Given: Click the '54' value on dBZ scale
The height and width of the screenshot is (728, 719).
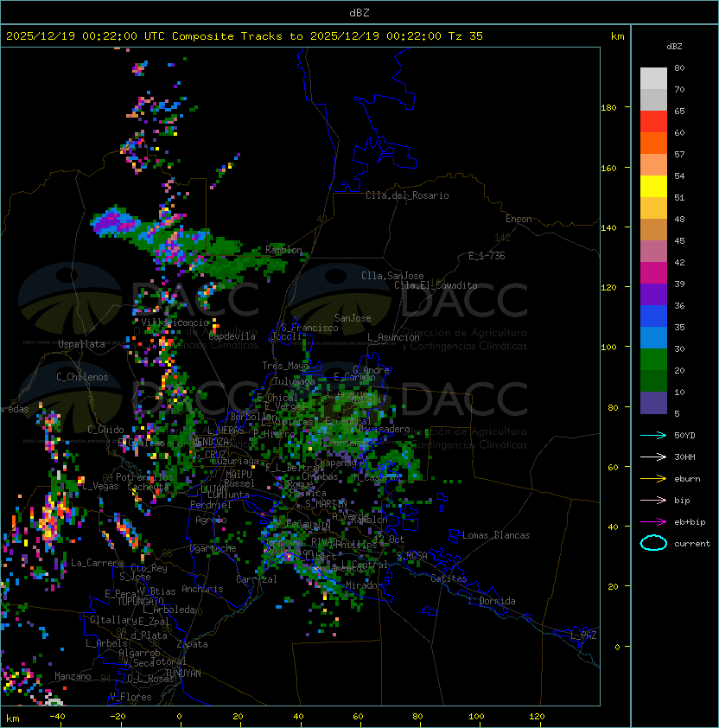Looking at the screenshot, I should 679,176.
